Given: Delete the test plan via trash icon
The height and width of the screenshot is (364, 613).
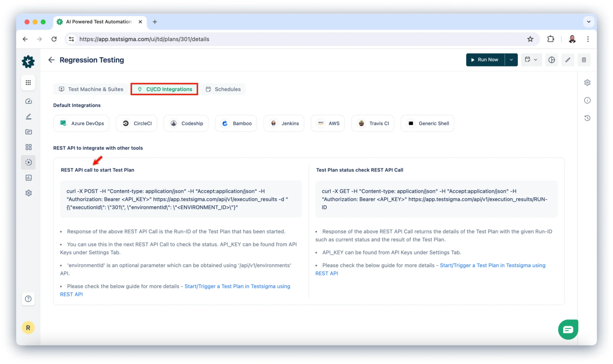Looking at the screenshot, I should [584, 60].
